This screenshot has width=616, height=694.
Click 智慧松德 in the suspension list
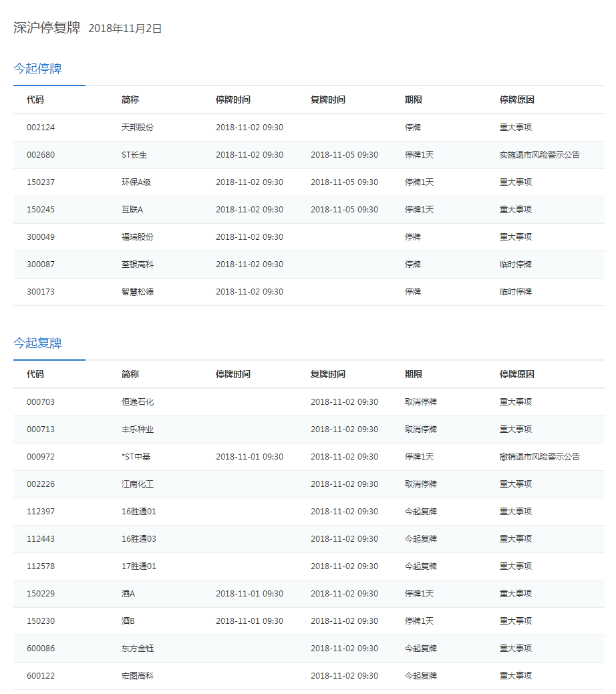pyautogui.click(x=137, y=292)
